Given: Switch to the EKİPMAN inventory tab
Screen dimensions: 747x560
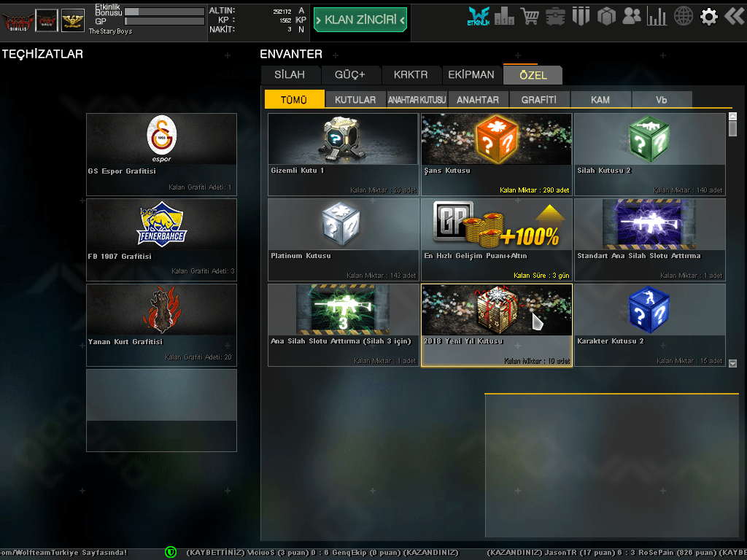Looking at the screenshot, I should point(472,75).
